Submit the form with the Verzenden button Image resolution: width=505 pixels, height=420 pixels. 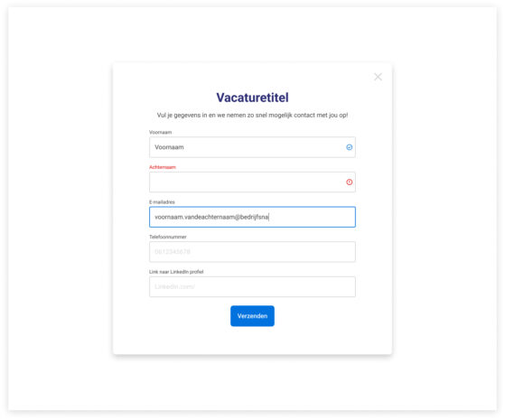tap(252, 316)
